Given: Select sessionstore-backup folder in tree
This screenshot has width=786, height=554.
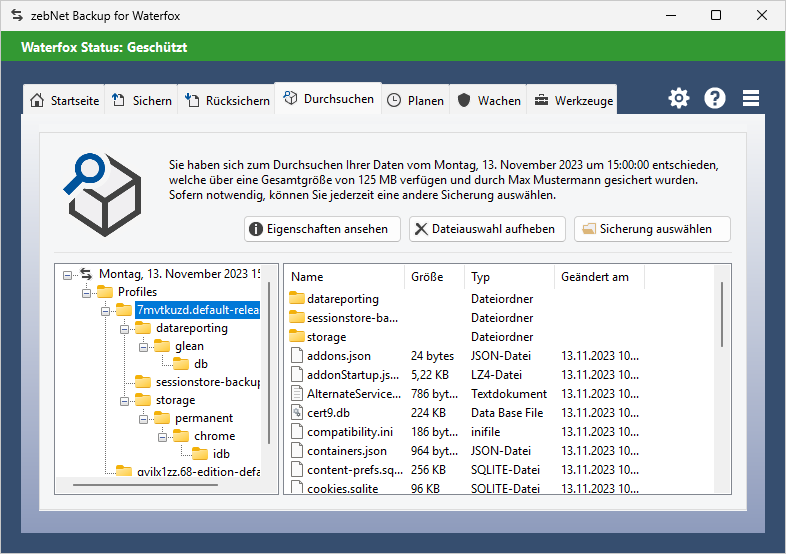Looking at the screenshot, I should point(208,382).
